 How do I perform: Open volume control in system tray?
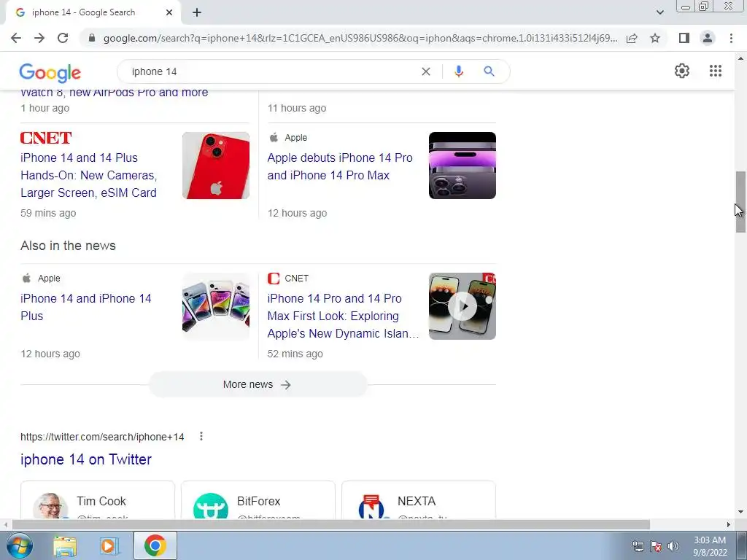click(x=673, y=546)
